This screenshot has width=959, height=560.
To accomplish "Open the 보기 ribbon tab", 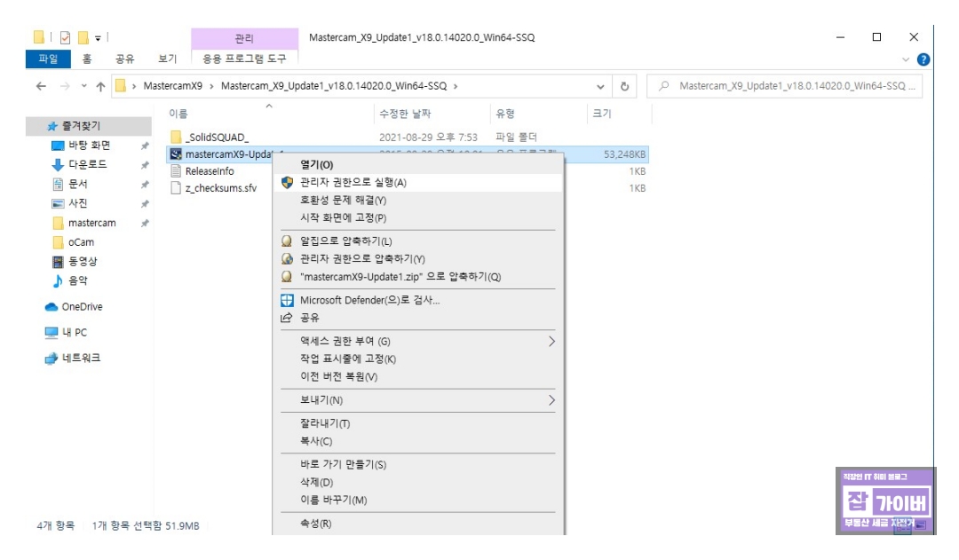I will click(x=167, y=59).
